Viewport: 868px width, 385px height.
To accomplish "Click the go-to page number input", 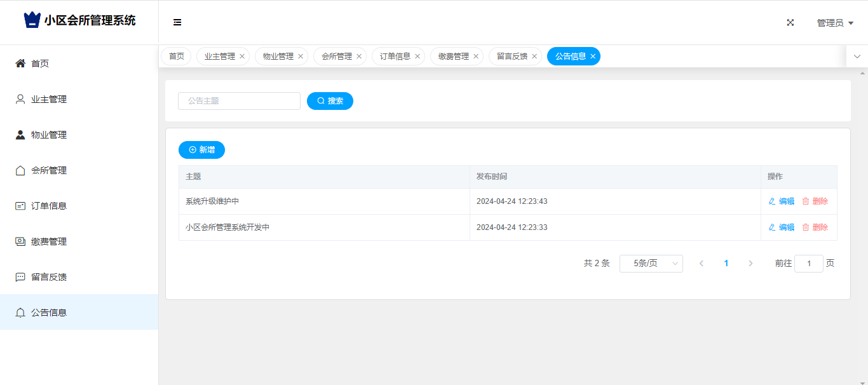I will pos(808,264).
